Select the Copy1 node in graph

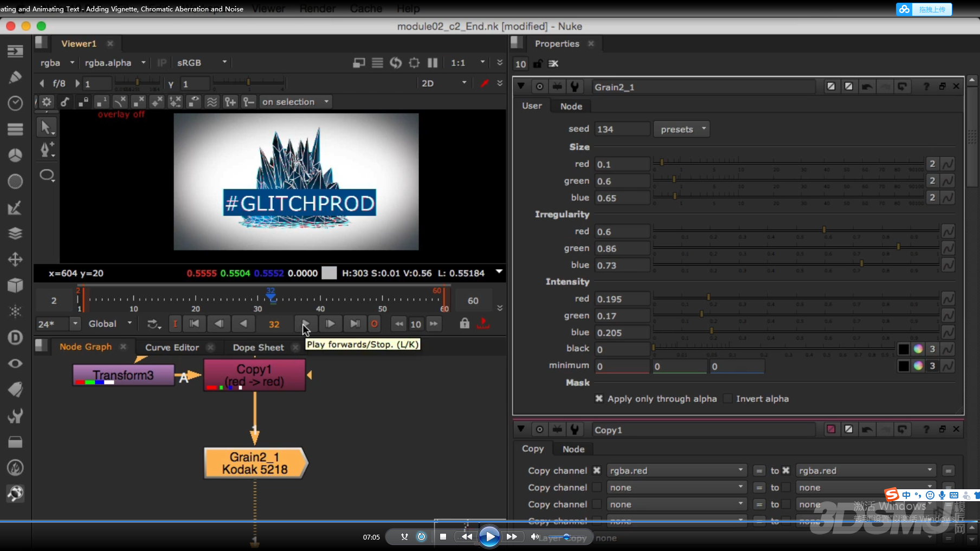(254, 375)
